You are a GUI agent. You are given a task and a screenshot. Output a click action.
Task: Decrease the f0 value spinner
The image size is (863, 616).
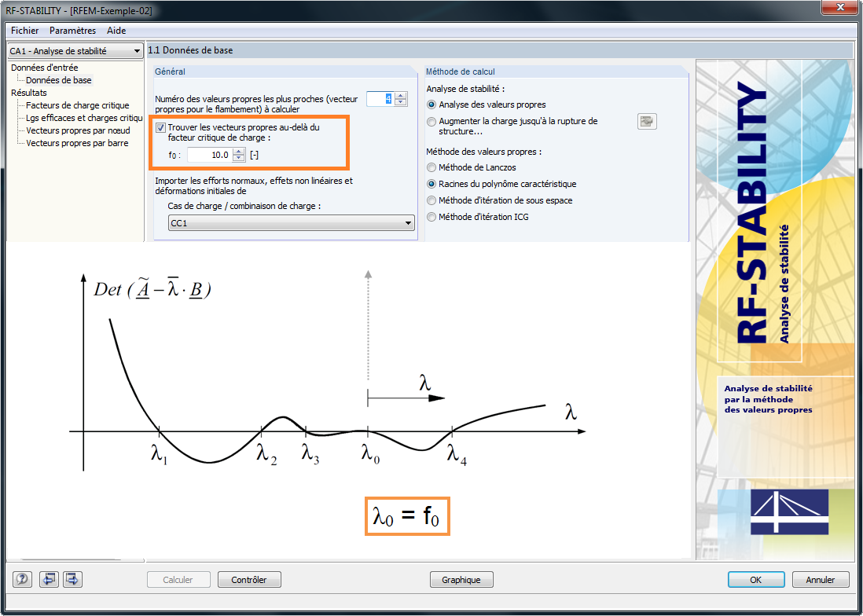[x=238, y=159]
